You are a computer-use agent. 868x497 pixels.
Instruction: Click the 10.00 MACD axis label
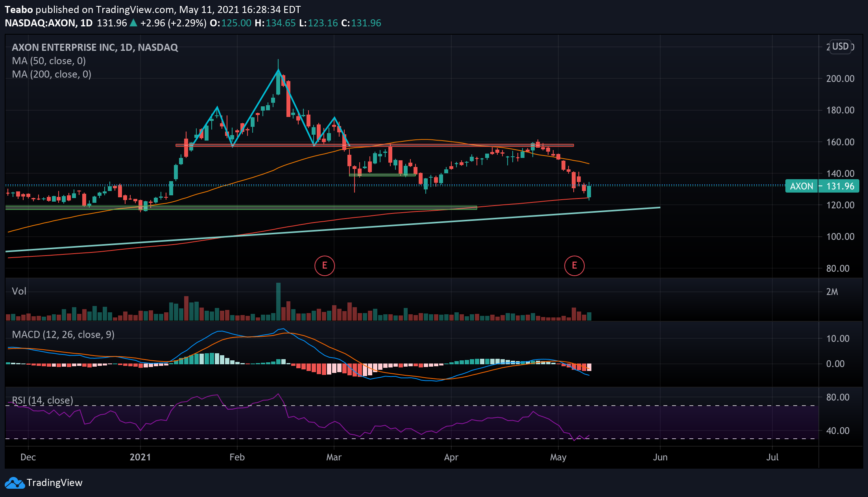click(838, 339)
